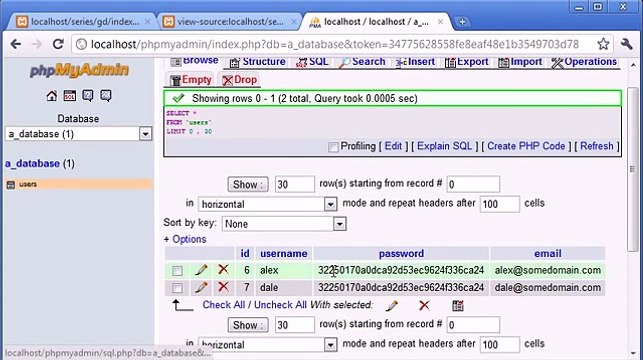Click the Drop table tab
This screenshot has width=643, height=360.
[x=239, y=80]
